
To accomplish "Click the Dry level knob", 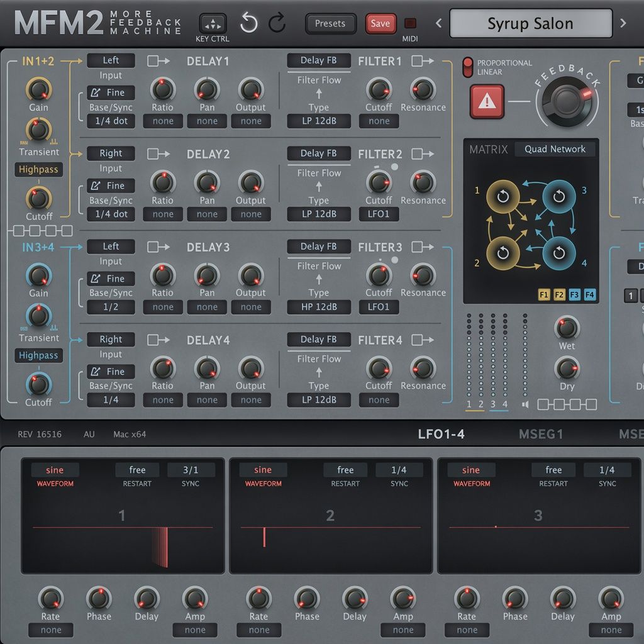I will [x=567, y=368].
